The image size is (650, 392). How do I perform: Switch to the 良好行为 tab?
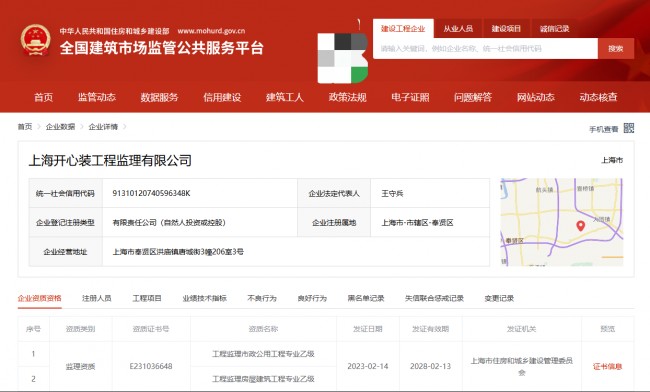point(312,298)
